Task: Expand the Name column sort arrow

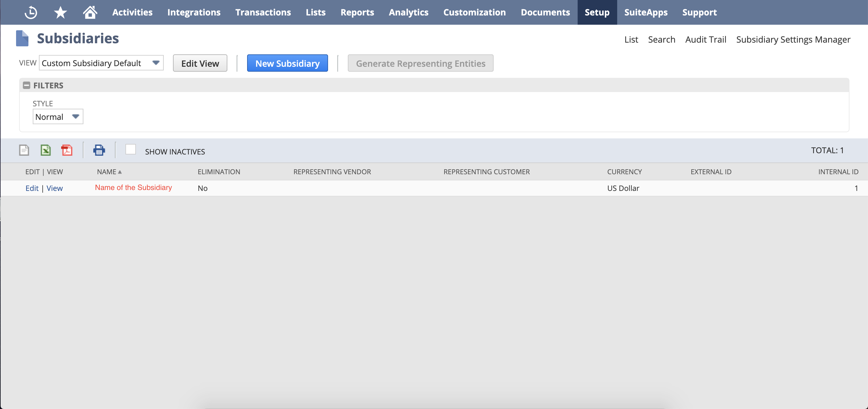Action: [120, 171]
